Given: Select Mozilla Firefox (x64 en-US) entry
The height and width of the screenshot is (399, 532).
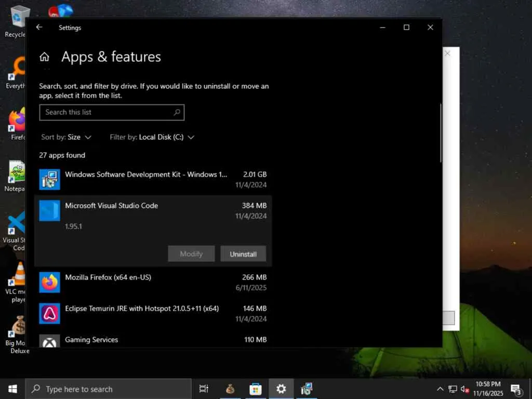Looking at the screenshot, I should click(153, 282).
